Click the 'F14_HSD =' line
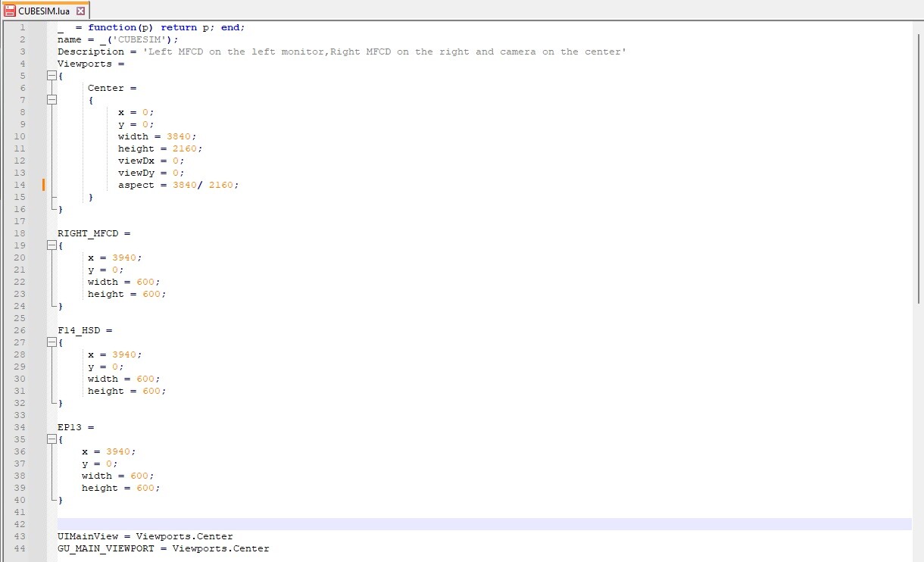This screenshot has width=924, height=562. pyautogui.click(x=85, y=330)
